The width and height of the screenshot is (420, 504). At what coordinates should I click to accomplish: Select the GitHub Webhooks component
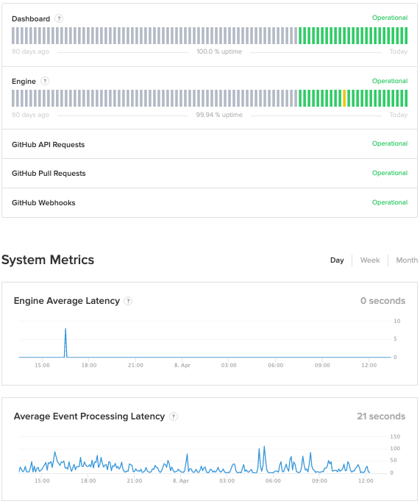click(x=210, y=203)
